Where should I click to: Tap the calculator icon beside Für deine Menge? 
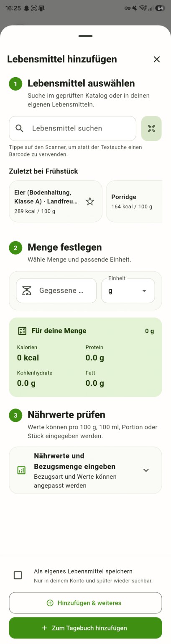tap(22, 331)
